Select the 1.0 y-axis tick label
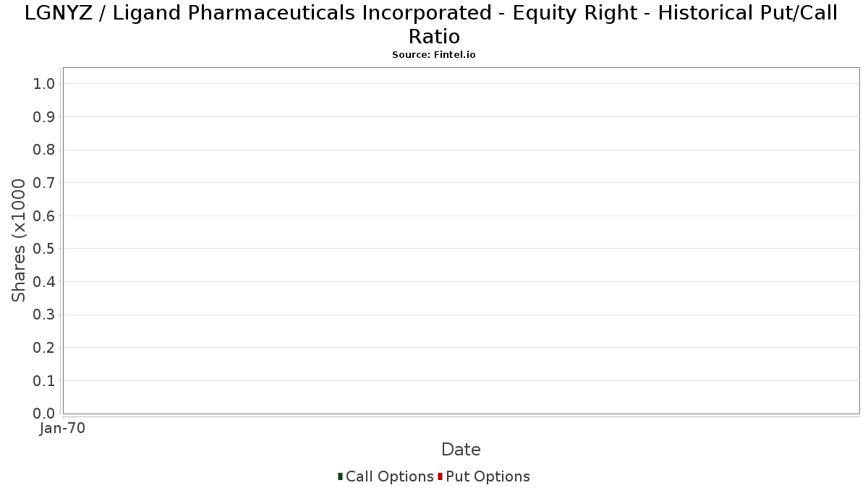Image resolution: width=868 pixels, height=488 pixels. click(x=44, y=84)
